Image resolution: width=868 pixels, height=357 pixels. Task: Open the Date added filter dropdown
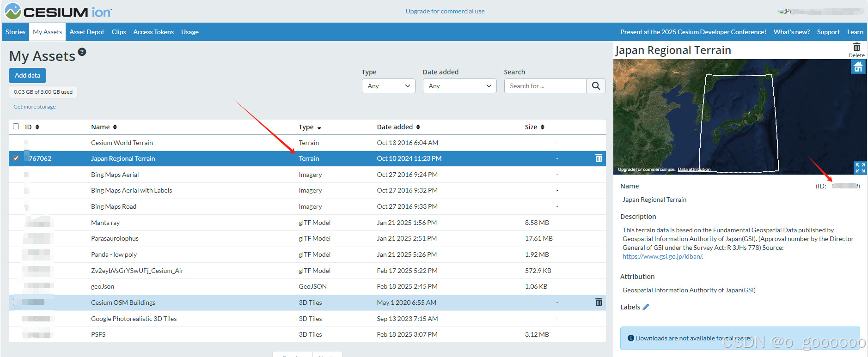pos(460,86)
